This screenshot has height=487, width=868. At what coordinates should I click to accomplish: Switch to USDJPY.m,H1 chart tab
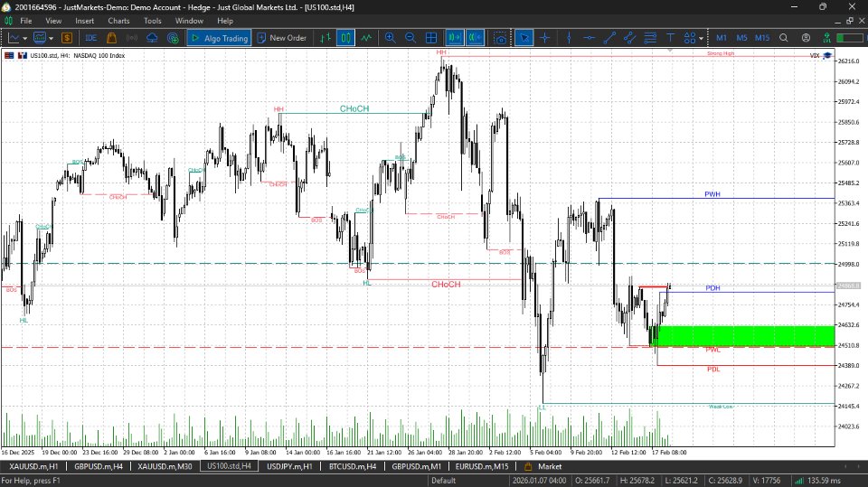pos(289,466)
